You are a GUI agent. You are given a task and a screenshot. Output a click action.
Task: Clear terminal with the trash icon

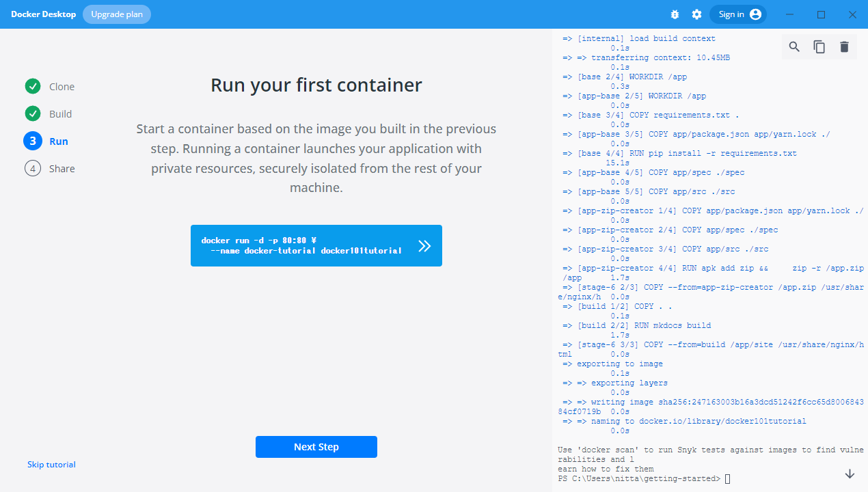tap(844, 46)
